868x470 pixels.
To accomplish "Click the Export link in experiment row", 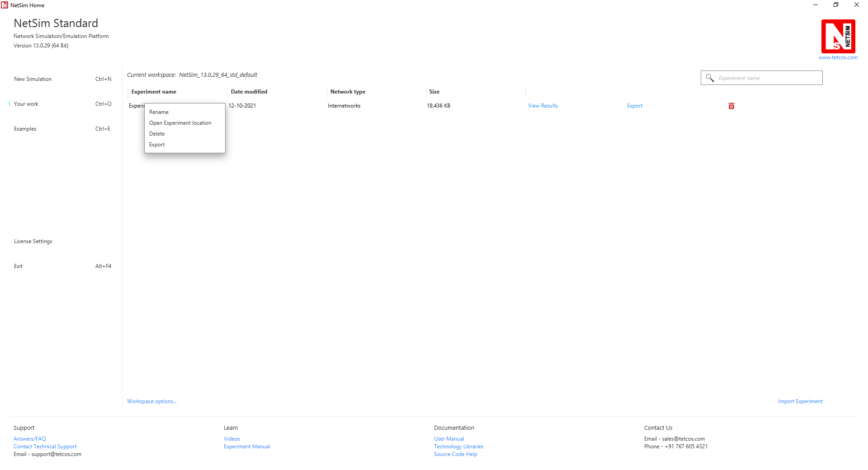I will (x=635, y=106).
